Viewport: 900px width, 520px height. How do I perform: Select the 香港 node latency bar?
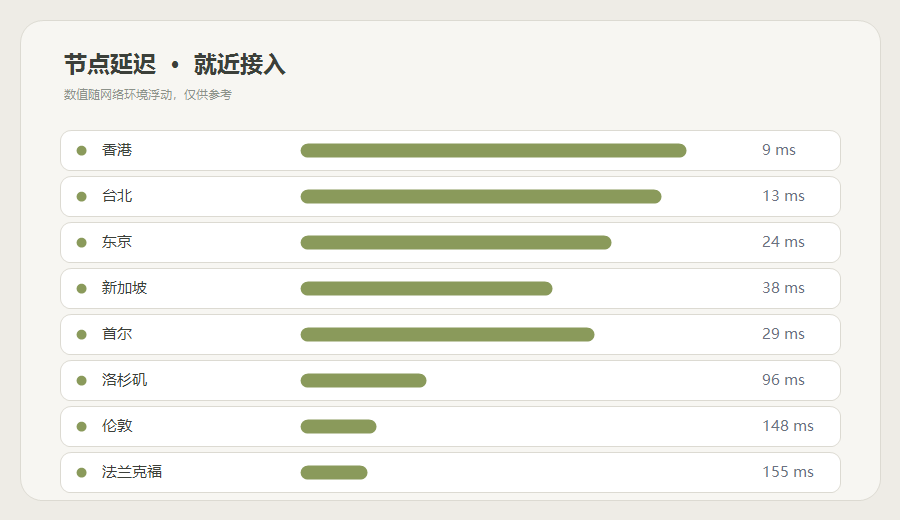coord(493,150)
